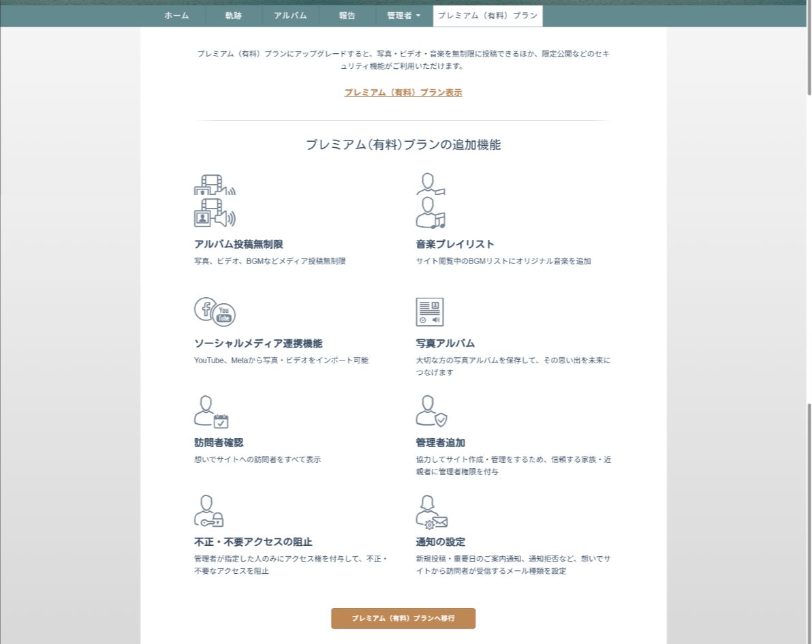This screenshot has width=812, height=644.
Task: Click the photo album document icon
Action: click(430, 311)
